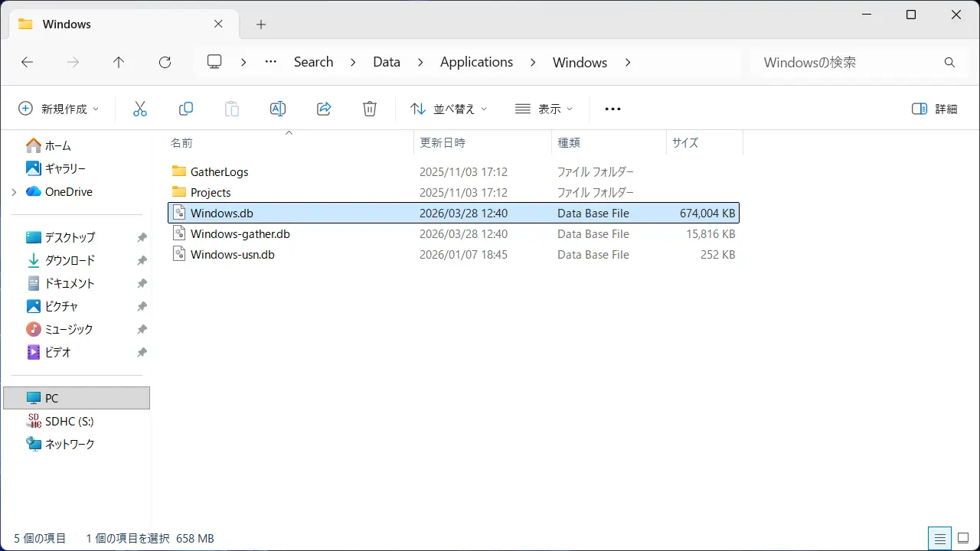Add a new tab with plus button
The image size is (980, 551).
coord(261,24)
